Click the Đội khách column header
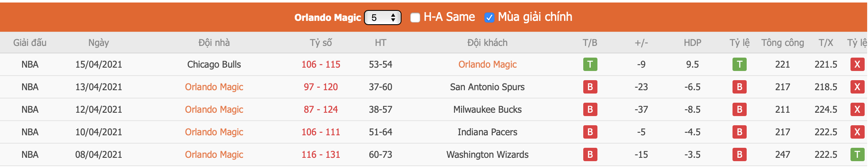Image resolution: width=868 pixels, height=167 pixels. 487,43
